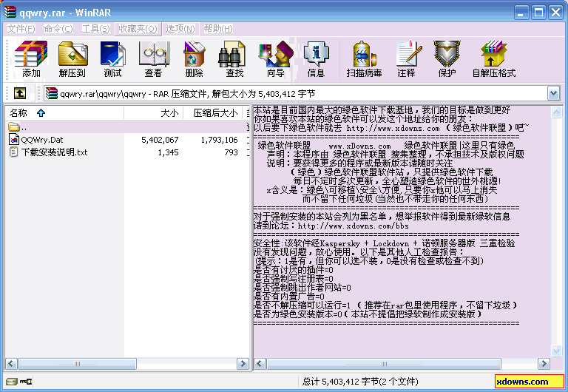Select the QQWry.Dat file name

42,140
